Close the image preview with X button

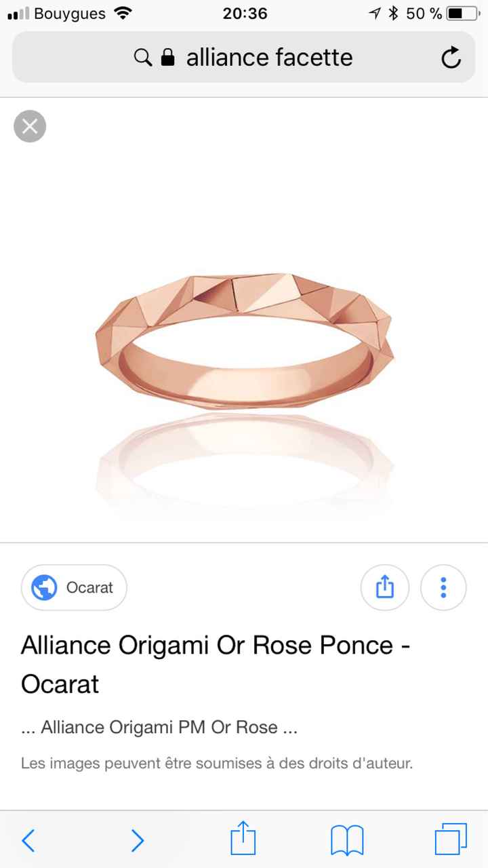[x=30, y=126]
